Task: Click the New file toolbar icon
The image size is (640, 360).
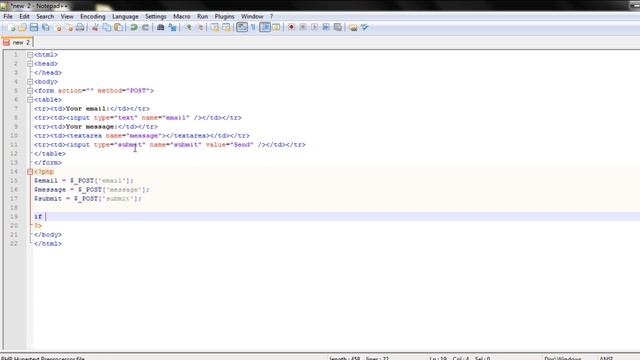Action: coord(12,27)
